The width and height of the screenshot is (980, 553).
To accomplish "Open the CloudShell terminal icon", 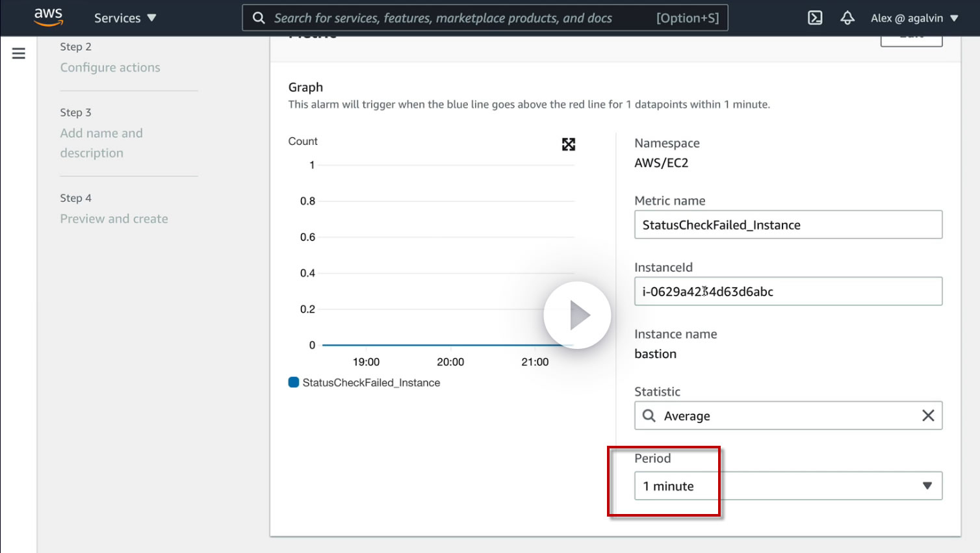I will click(815, 18).
